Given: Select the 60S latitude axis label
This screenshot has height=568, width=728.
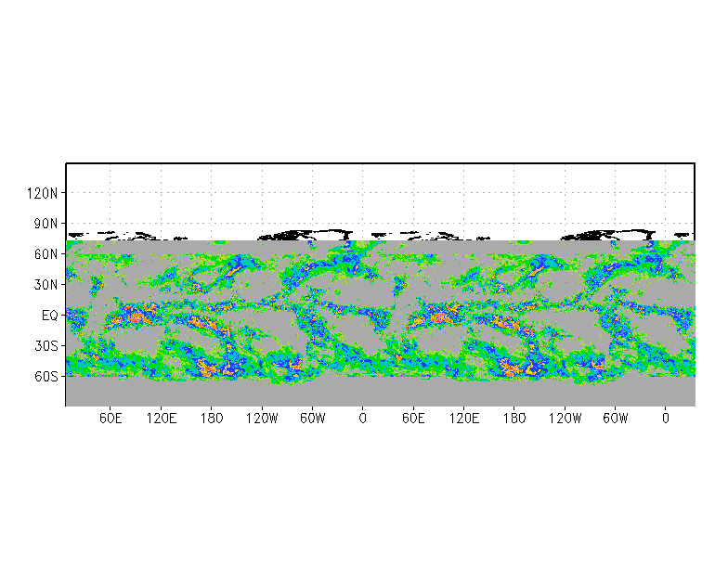Looking at the screenshot, I should pos(46,377).
